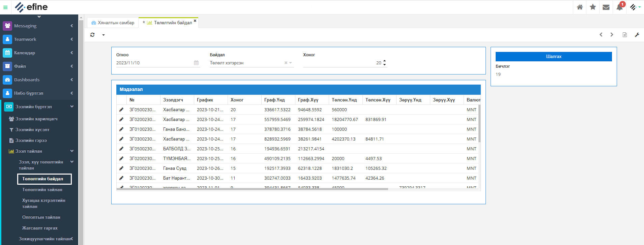Screen dimensions: 644x245
Task: Open notifications bell icon
Action: [x=620, y=7]
